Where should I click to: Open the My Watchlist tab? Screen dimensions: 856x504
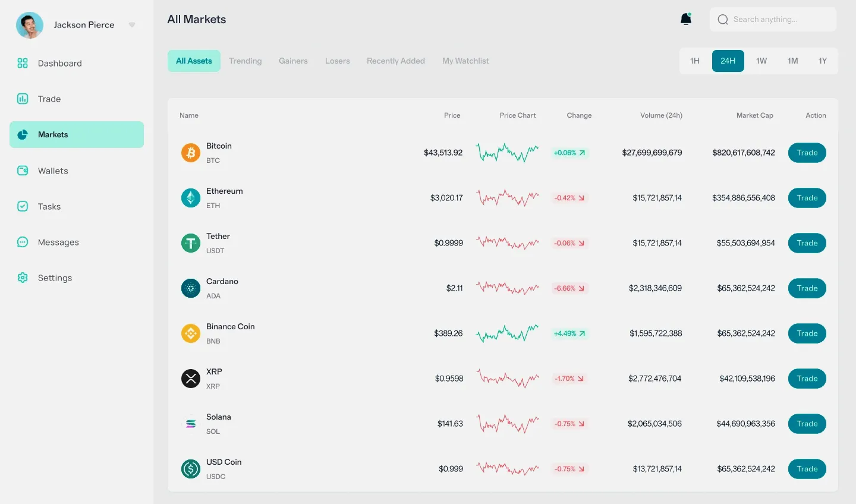(465, 61)
